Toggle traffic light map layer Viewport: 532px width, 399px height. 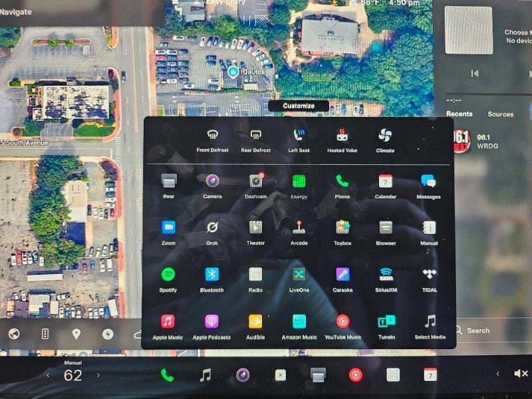(x=45, y=334)
